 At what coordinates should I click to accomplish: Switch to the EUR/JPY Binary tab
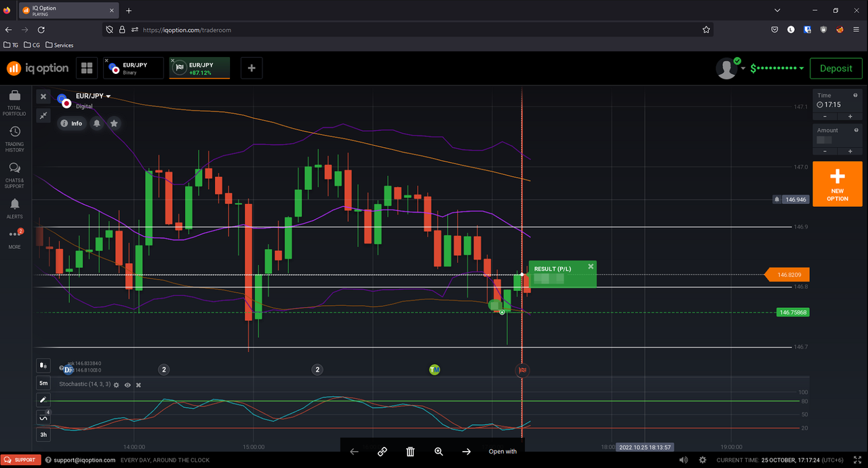[134, 68]
